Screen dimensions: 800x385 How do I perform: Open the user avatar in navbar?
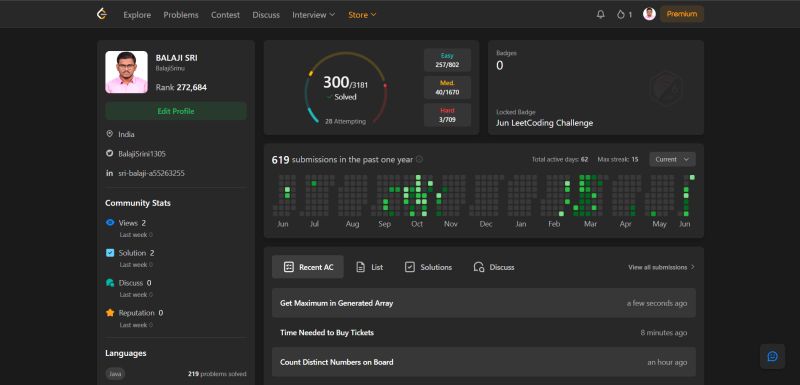click(649, 14)
